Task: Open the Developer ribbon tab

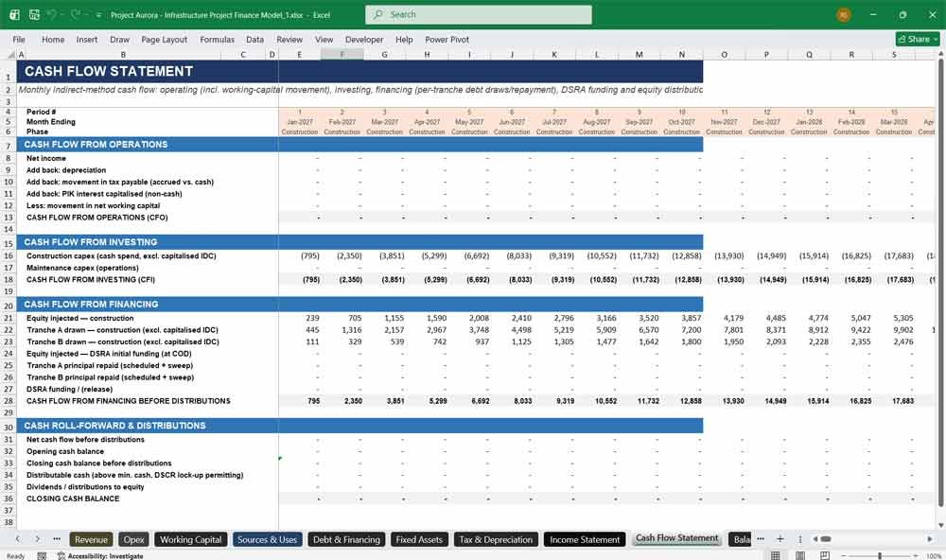Action: click(364, 39)
